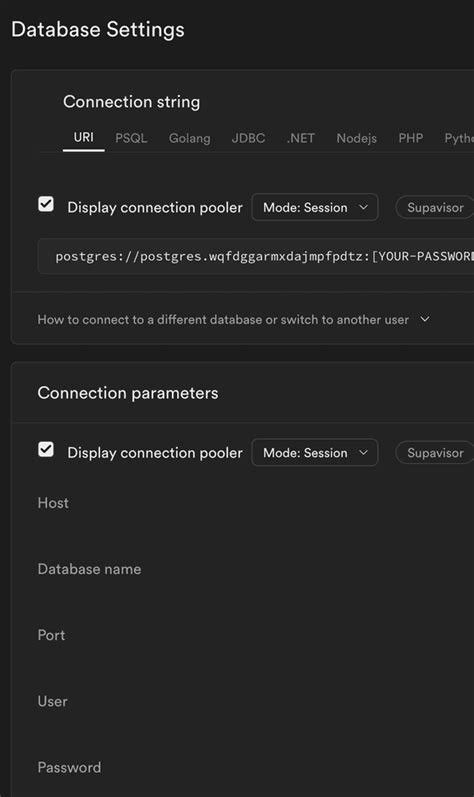Click the Host parameter label
The image size is (474, 797).
53,503
